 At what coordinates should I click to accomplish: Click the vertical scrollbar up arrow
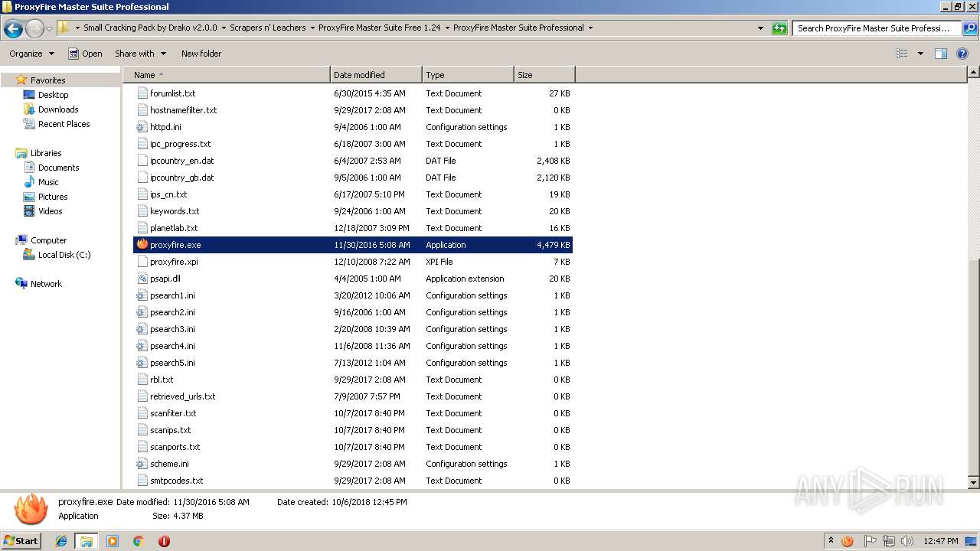coord(973,73)
